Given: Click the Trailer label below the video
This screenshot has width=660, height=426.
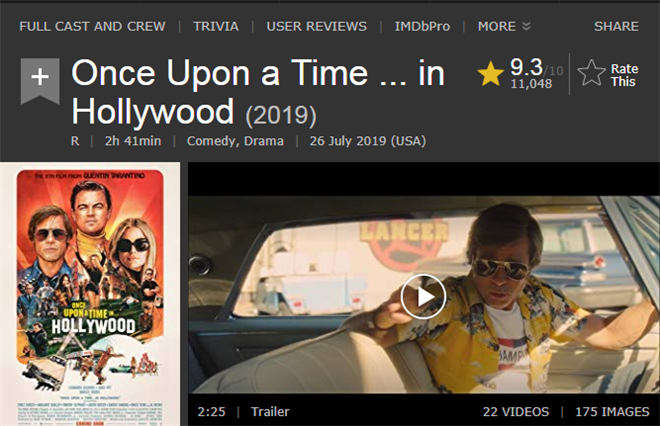Looking at the screenshot, I should (270, 411).
